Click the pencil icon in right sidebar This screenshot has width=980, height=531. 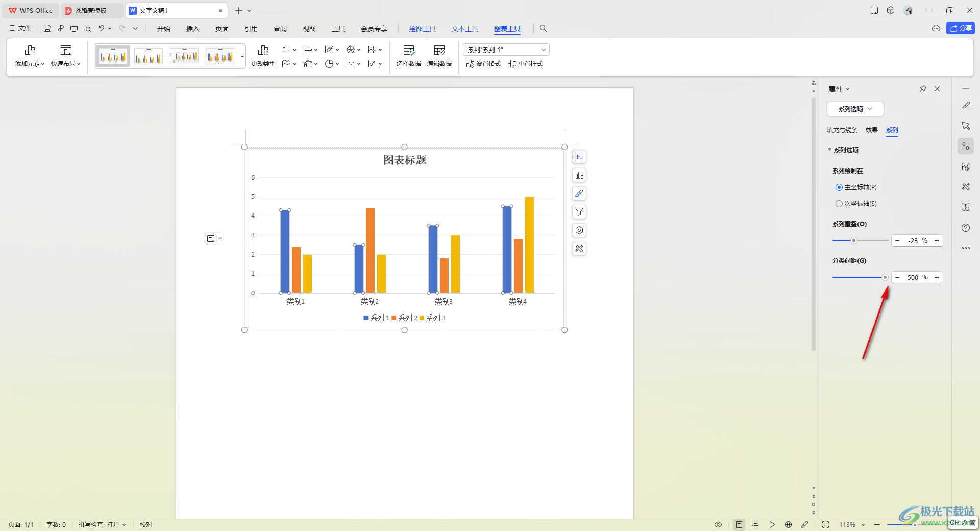(966, 106)
